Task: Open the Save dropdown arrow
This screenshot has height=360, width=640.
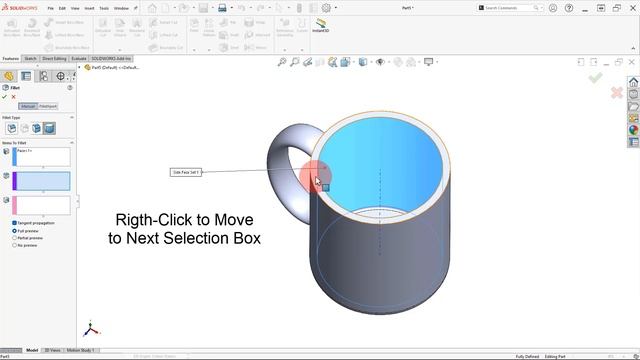Action: click(212, 8)
